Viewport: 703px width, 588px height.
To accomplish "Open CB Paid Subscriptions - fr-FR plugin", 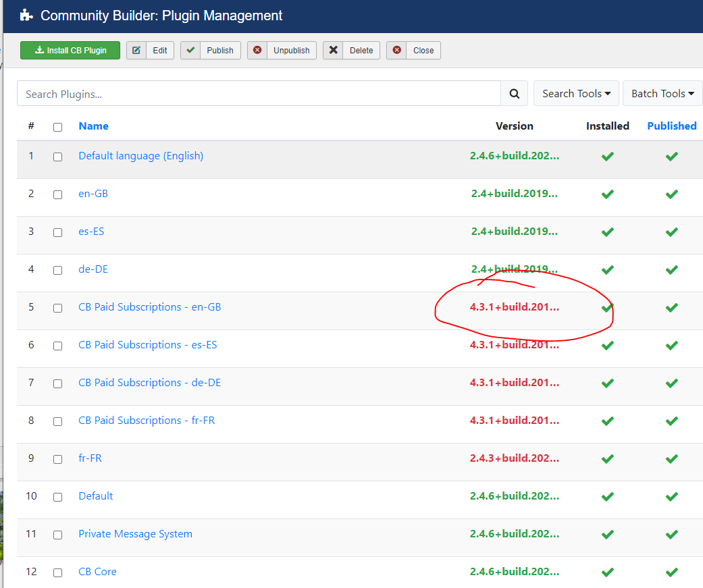I will click(147, 421).
